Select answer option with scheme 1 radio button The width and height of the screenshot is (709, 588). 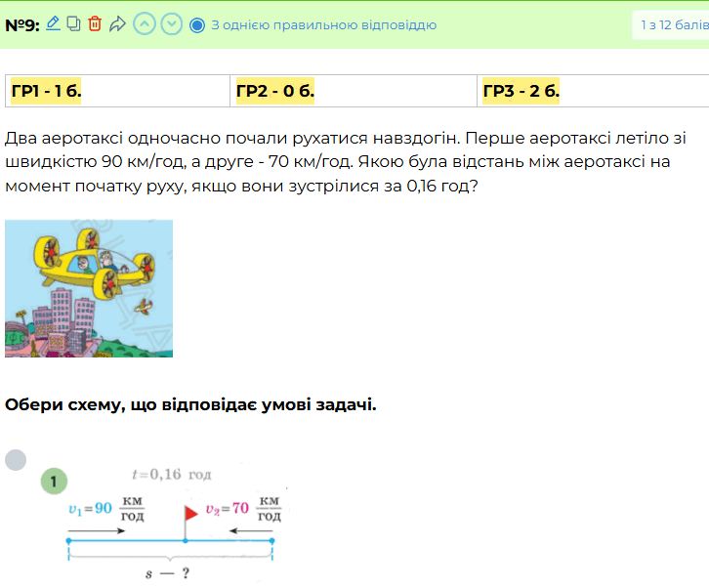pos(16,460)
